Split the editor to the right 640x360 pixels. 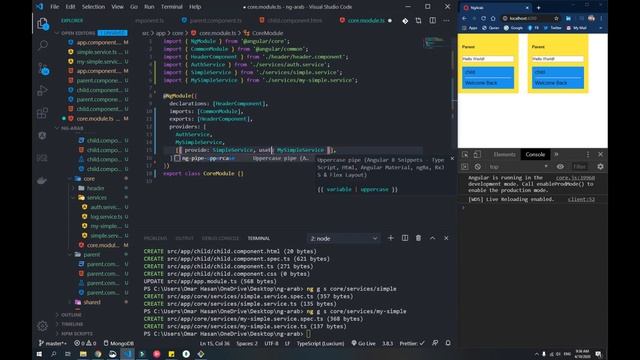[432, 20]
